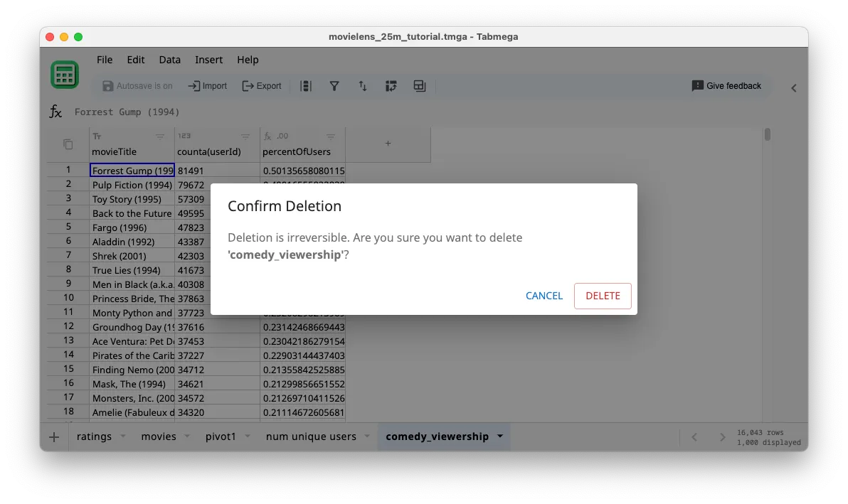
Task: Click the Give feedback icon button
Action: coord(726,85)
